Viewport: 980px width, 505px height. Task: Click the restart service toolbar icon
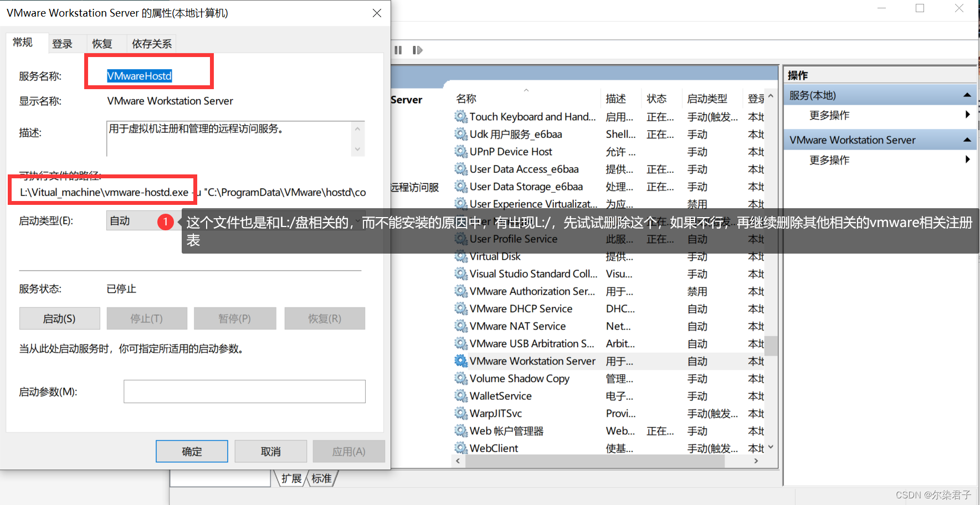(x=418, y=50)
